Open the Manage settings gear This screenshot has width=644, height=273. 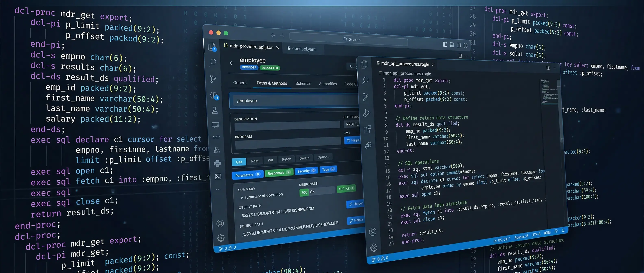coord(221,238)
